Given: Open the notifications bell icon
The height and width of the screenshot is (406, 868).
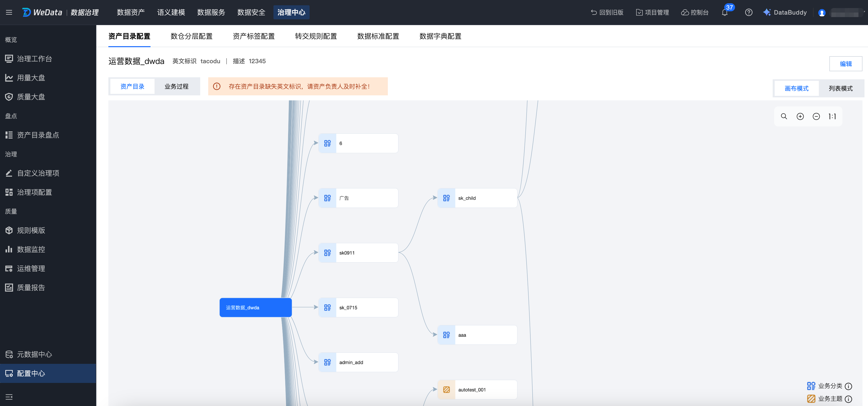Looking at the screenshot, I should tap(725, 13).
